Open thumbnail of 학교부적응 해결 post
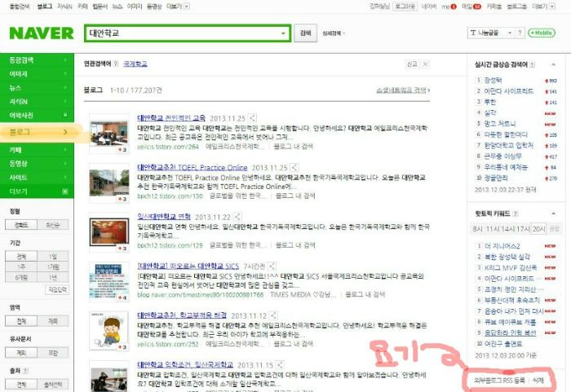Viewport: 571px width, 392px height. (x=108, y=331)
